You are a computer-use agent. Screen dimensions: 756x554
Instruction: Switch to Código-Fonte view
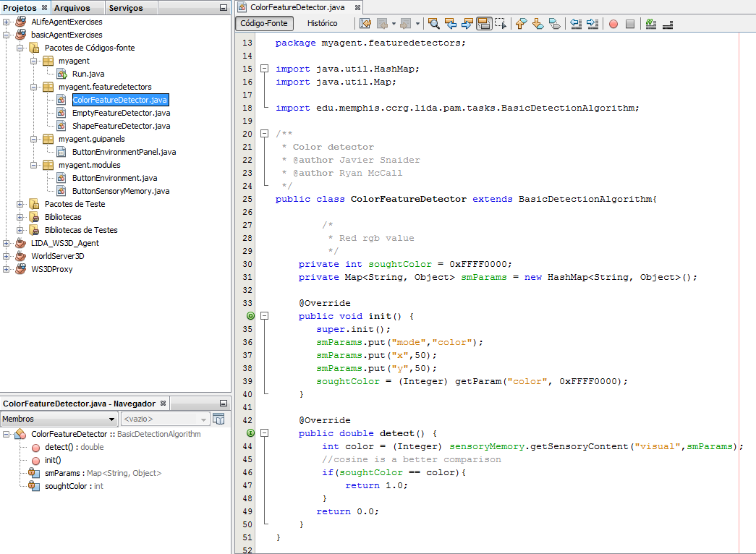tap(264, 23)
